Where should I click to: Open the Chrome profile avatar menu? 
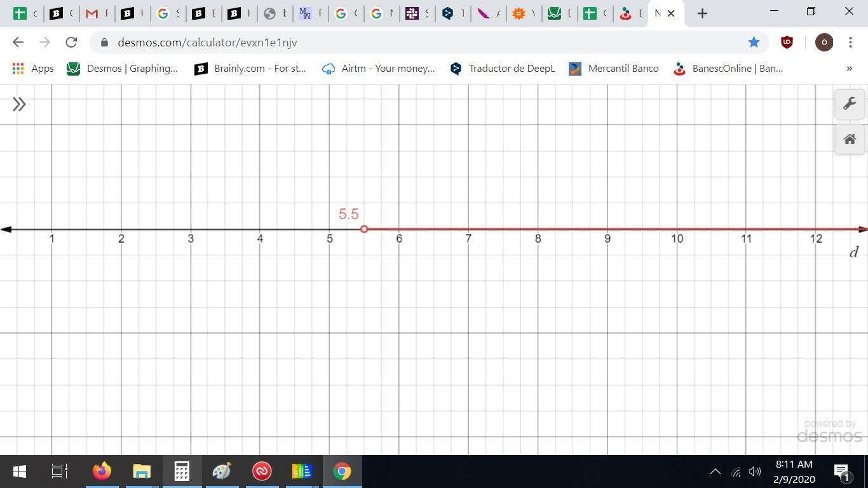pyautogui.click(x=824, y=43)
